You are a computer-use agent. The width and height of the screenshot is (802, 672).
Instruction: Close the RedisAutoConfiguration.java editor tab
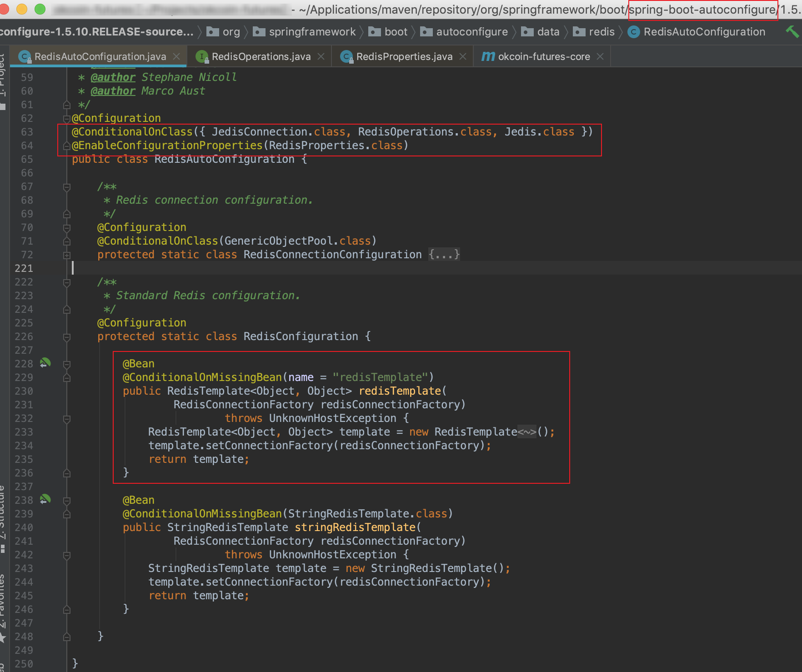click(176, 56)
